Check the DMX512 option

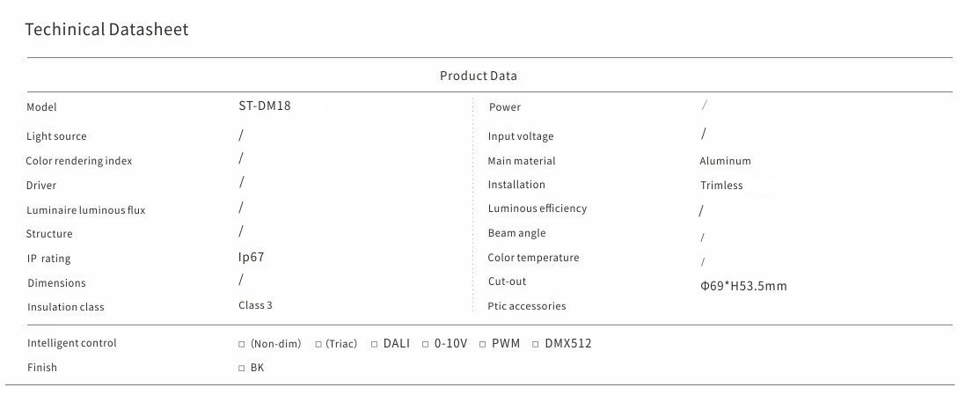[x=536, y=344]
